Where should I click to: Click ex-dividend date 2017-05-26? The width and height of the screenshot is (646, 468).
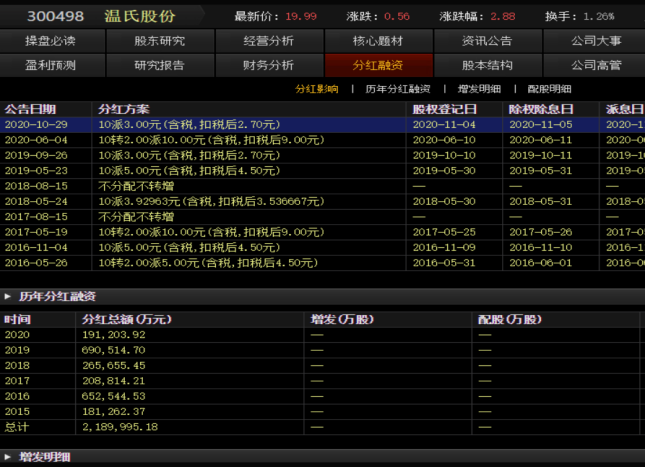pyautogui.click(x=541, y=232)
